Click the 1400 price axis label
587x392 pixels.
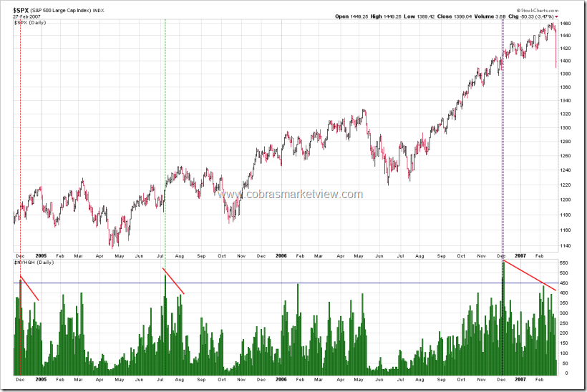point(566,61)
